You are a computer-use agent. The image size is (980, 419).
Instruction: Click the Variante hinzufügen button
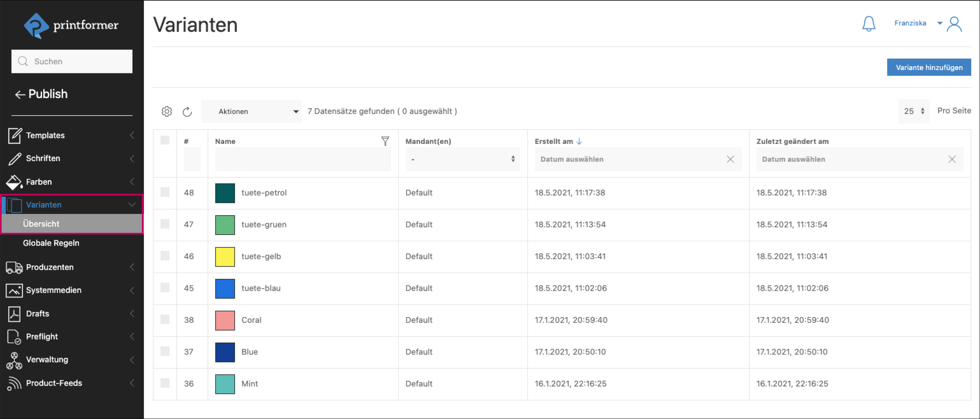pos(929,67)
